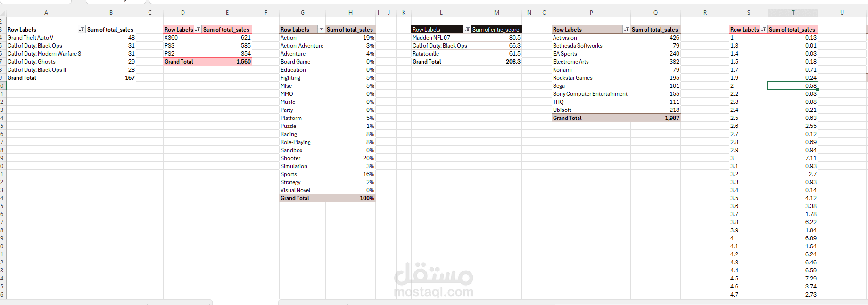Click the value 2.55 in column T
The image size is (868, 305).
coord(793,126)
